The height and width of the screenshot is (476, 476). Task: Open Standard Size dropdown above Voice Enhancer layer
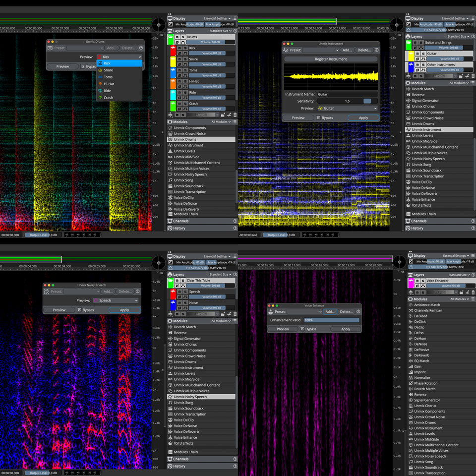point(459,275)
